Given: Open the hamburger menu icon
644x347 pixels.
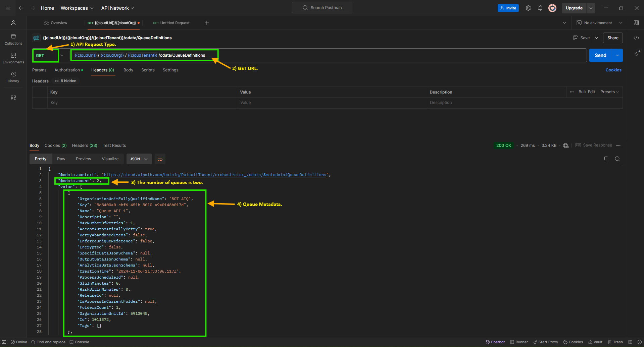Looking at the screenshot, I should point(8,8).
